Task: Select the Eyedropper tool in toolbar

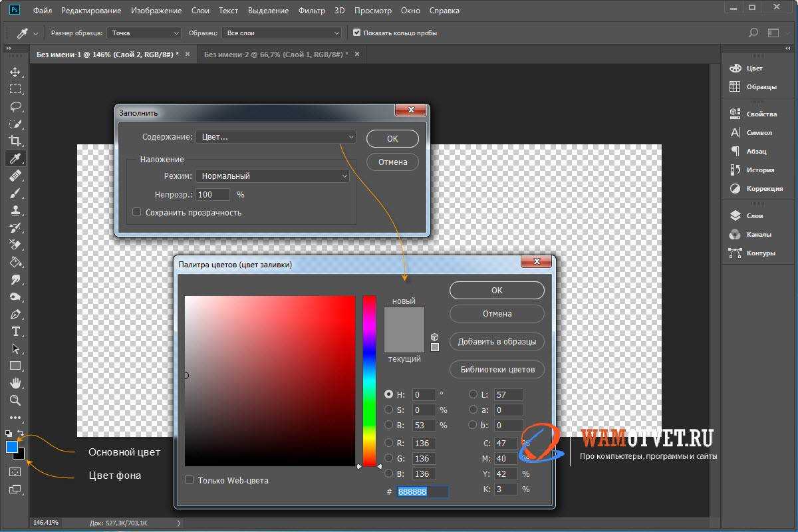Action: click(x=15, y=158)
